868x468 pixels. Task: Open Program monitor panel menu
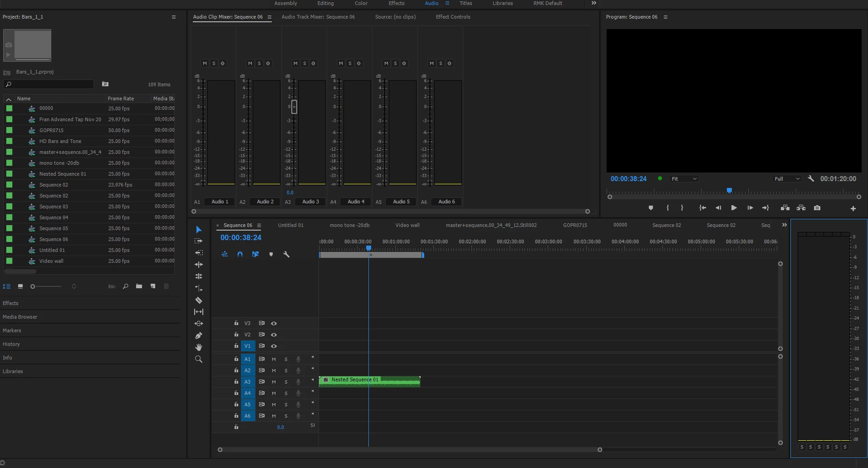click(666, 17)
